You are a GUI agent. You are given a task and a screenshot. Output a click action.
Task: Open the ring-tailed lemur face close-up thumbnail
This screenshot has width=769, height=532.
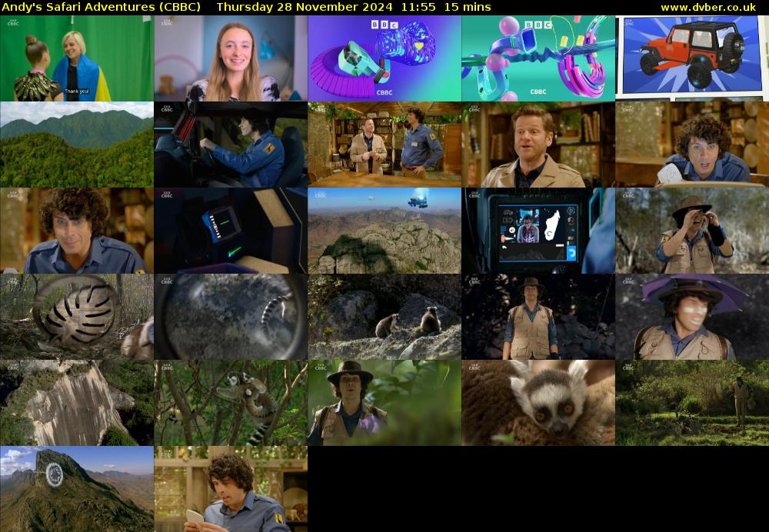(538, 403)
